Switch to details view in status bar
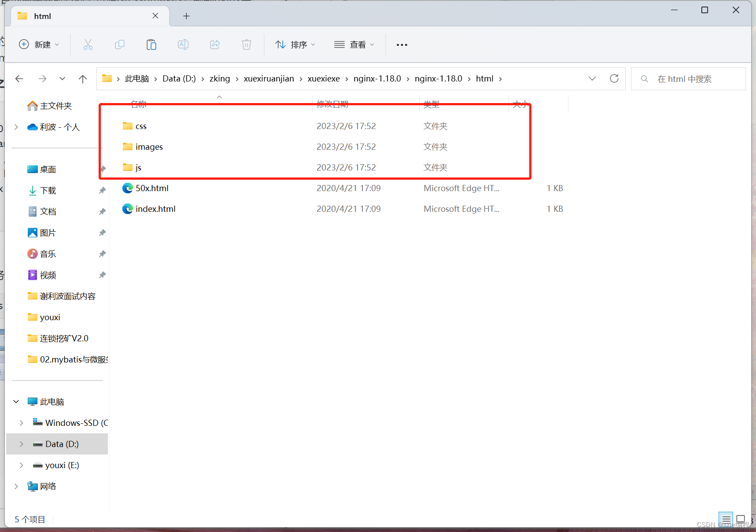 pyautogui.click(x=726, y=519)
